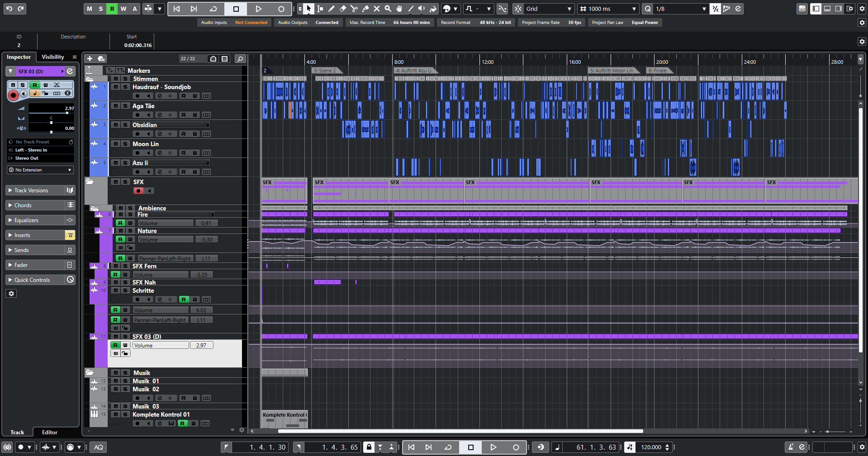Enable record button in Inspector
Viewport: 868px width, 456px height.
pyautogui.click(x=13, y=95)
